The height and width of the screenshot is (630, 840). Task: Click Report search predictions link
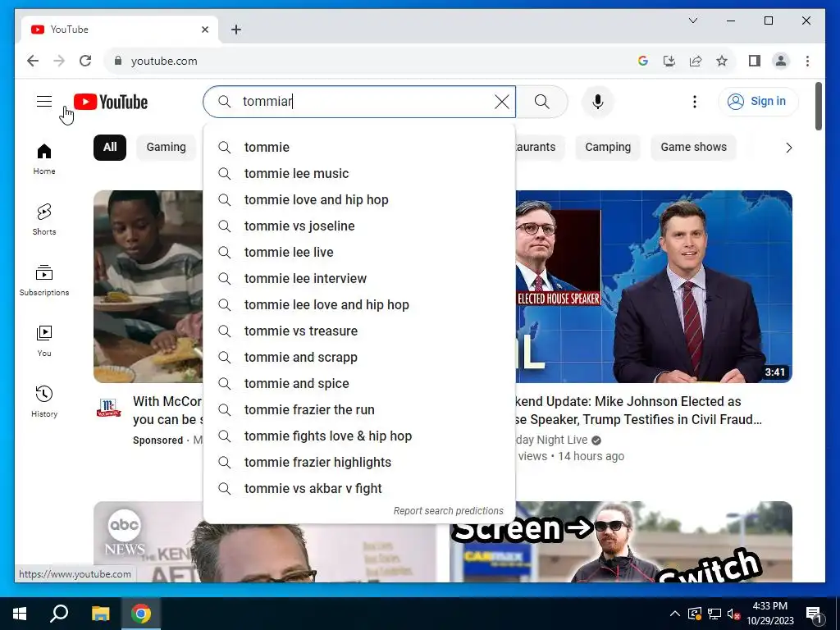click(x=449, y=511)
